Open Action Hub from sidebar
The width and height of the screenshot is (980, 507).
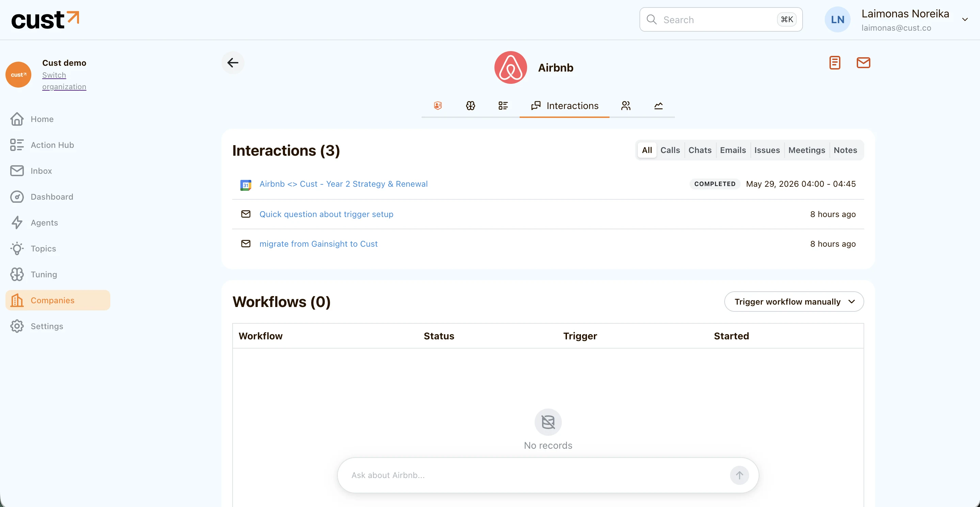coord(58,145)
